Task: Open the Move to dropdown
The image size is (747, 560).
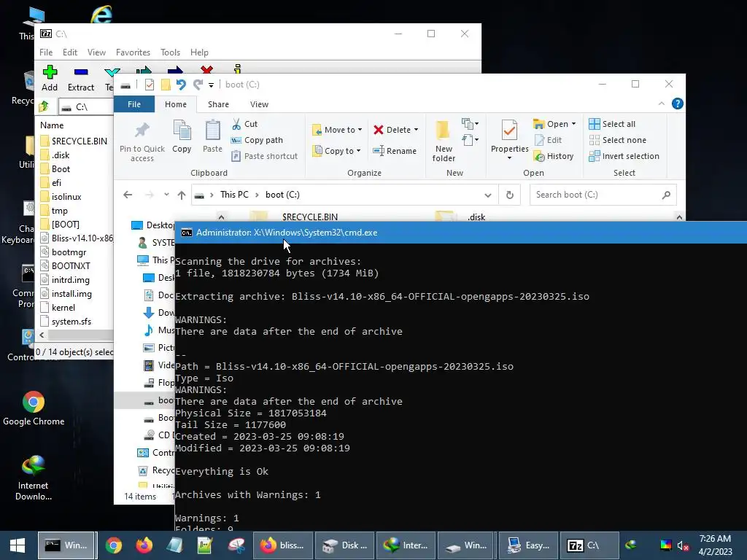Action: pos(337,130)
